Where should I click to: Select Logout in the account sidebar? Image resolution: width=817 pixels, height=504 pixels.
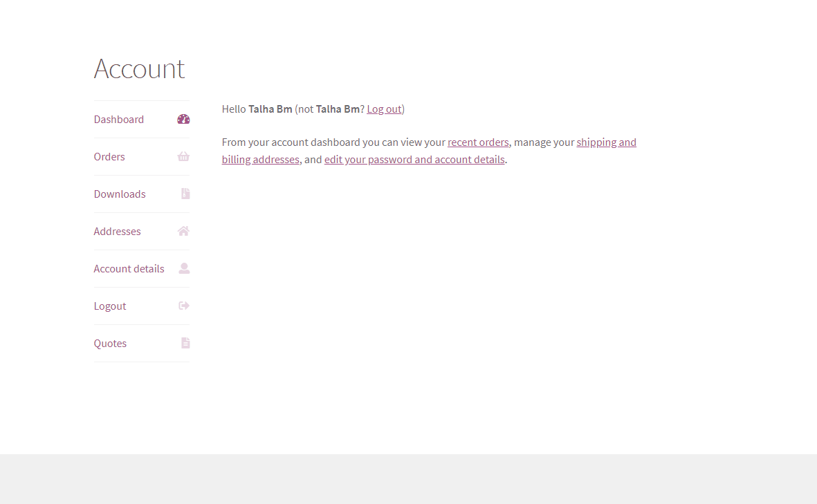(110, 306)
